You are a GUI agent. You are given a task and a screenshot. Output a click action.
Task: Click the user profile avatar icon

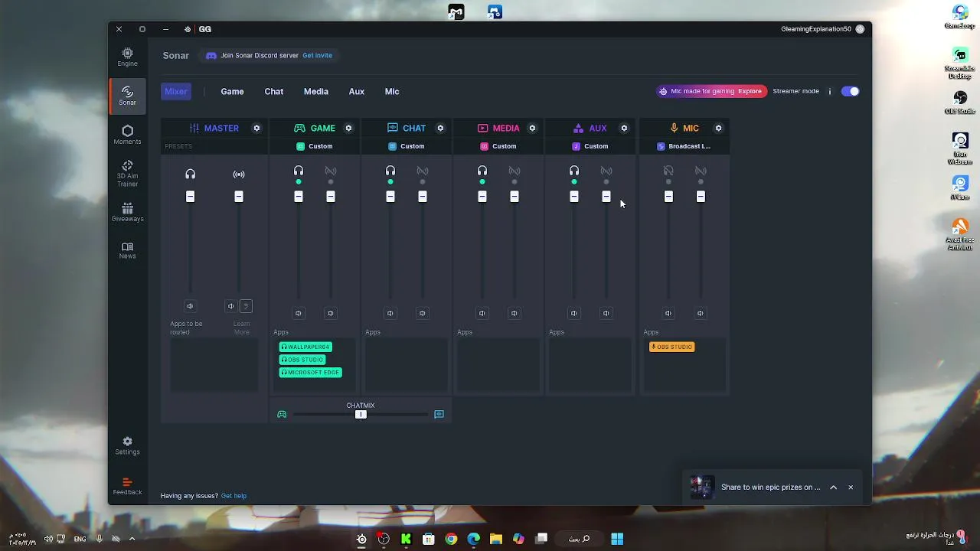[x=860, y=29]
